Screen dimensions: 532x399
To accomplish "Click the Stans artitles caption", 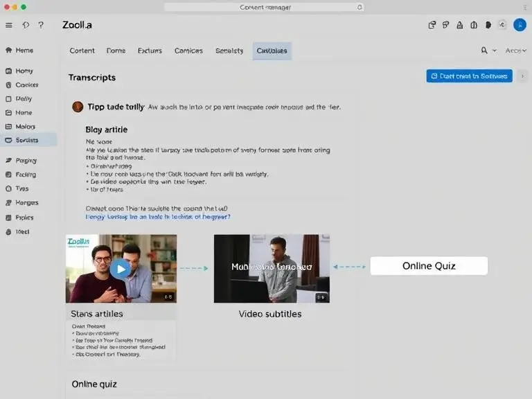I will pyautogui.click(x=97, y=314).
